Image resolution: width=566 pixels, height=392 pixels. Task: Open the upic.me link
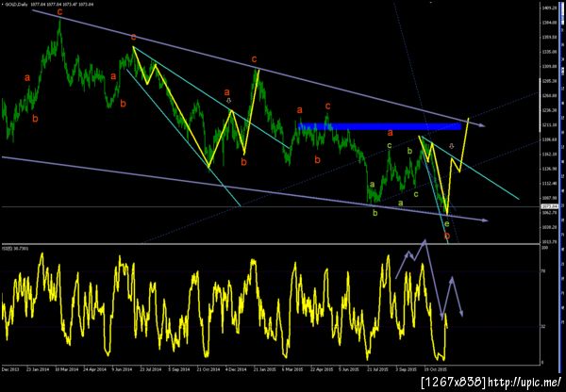[524, 383]
